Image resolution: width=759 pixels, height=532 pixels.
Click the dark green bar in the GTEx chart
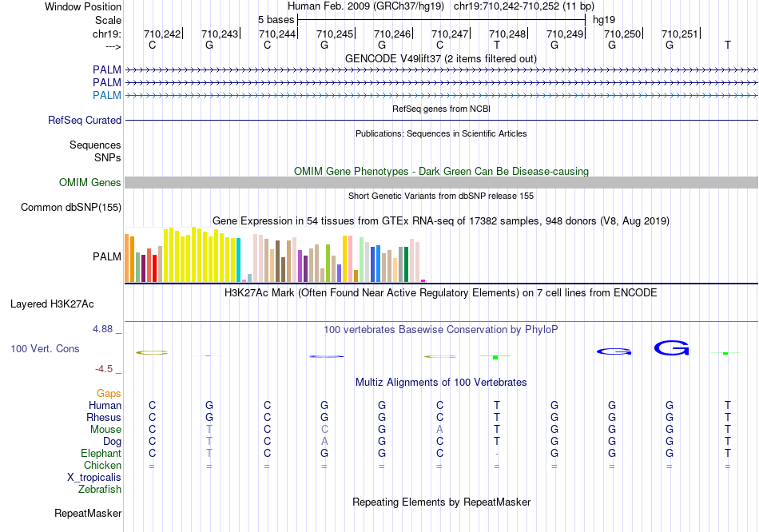click(406, 264)
